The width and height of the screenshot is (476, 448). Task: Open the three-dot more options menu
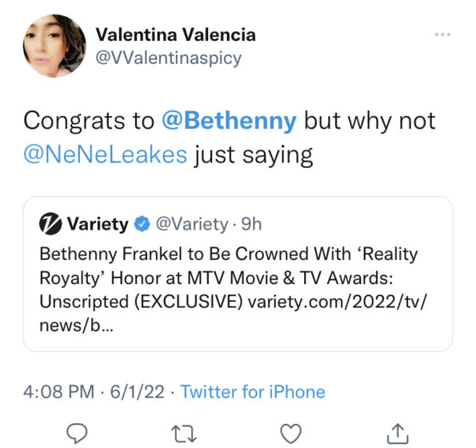coord(442,34)
